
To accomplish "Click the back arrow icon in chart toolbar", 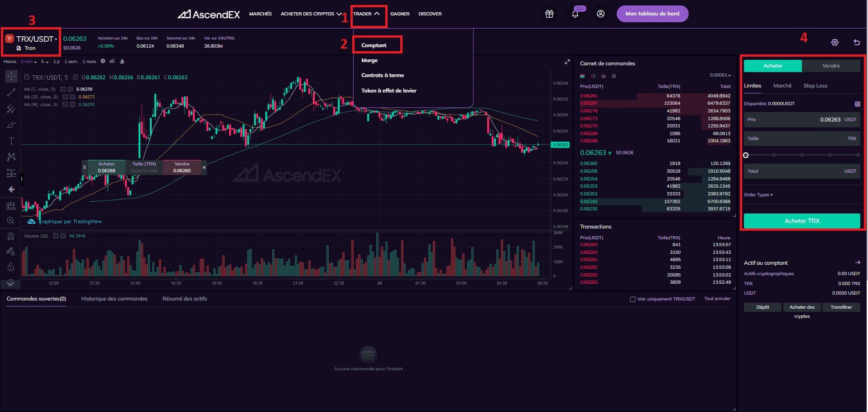I will pyautogui.click(x=11, y=189).
